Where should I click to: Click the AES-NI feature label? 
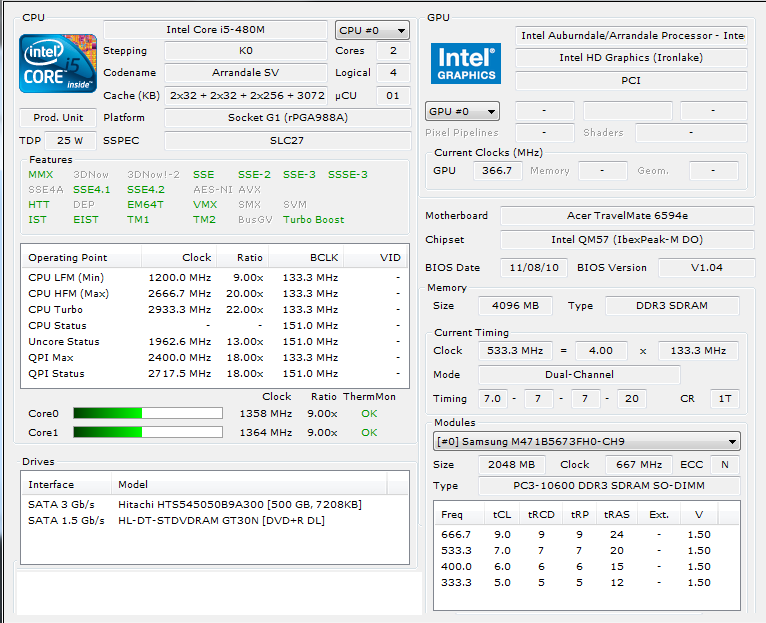click(x=213, y=190)
